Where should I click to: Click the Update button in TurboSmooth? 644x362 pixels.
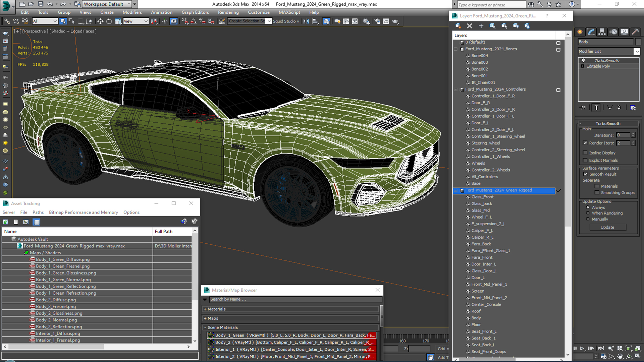[607, 227]
